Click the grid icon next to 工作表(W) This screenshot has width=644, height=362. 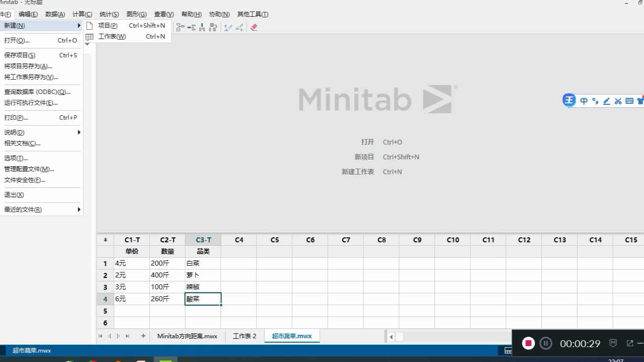(x=90, y=37)
